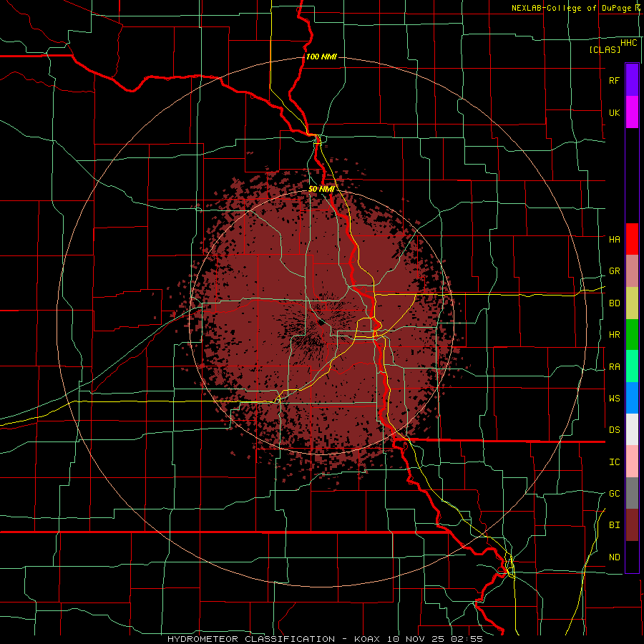Click the WS legend label
The width and height of the screenshot is (644, 644).
coord(614,398)
